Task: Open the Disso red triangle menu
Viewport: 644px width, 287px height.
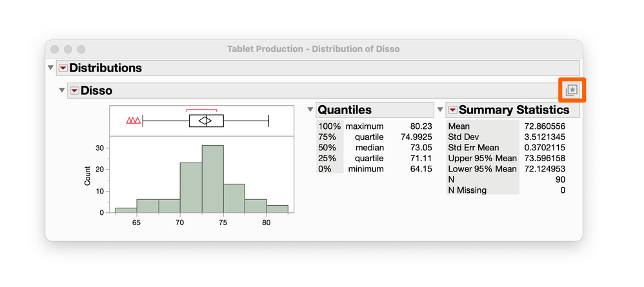Action: tap(74, 91)
